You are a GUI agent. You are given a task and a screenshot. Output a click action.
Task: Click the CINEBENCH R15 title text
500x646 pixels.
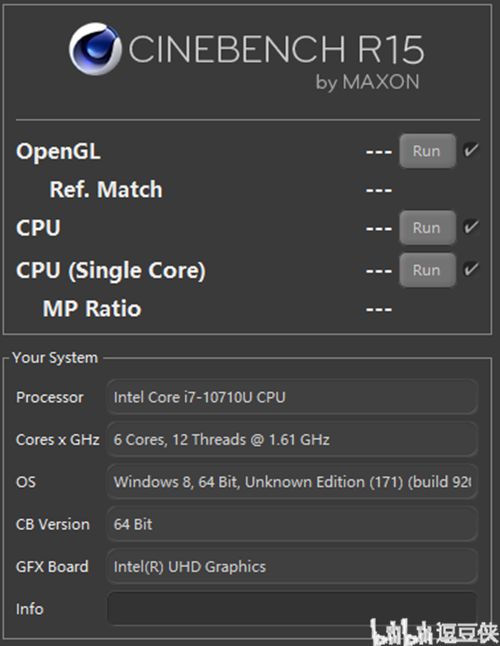276,49
